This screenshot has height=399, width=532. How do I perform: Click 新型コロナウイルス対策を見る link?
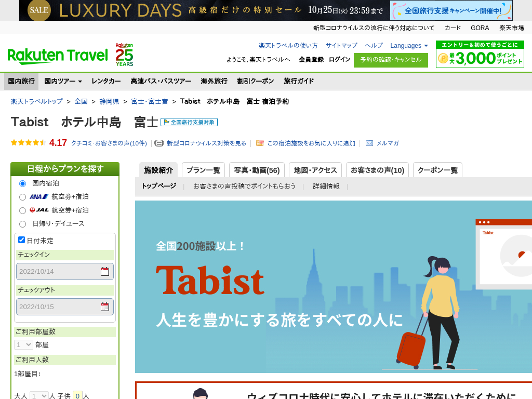(x=206, y=143)
